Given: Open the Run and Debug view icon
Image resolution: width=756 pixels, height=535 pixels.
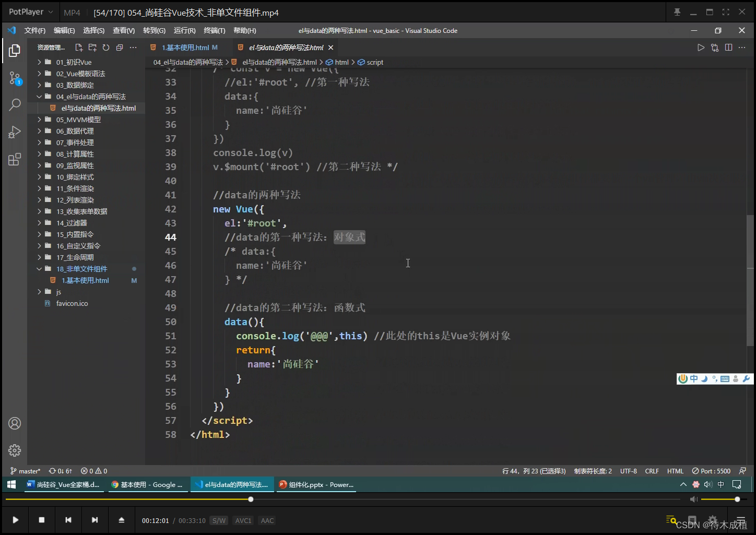Looking at the screenshot, I should [x=15, y=132].
